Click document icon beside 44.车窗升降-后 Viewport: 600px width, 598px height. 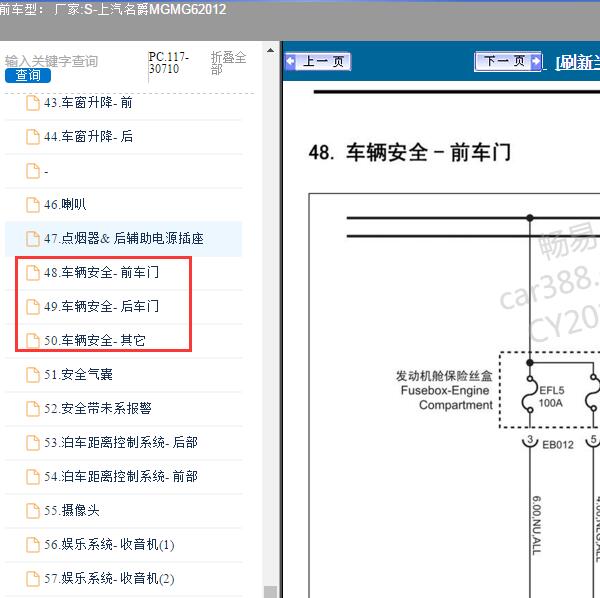pos(33,137)
